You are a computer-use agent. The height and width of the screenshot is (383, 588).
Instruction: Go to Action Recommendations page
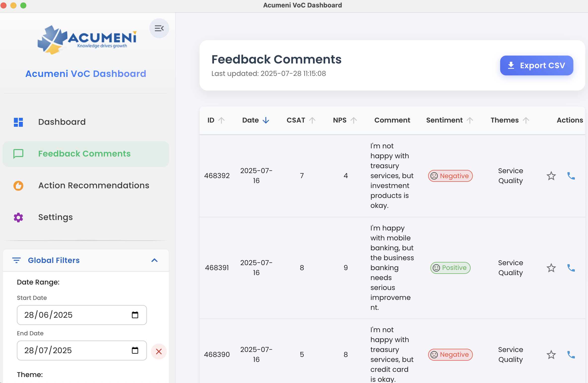pyautogui.click(x=94, y=185)
